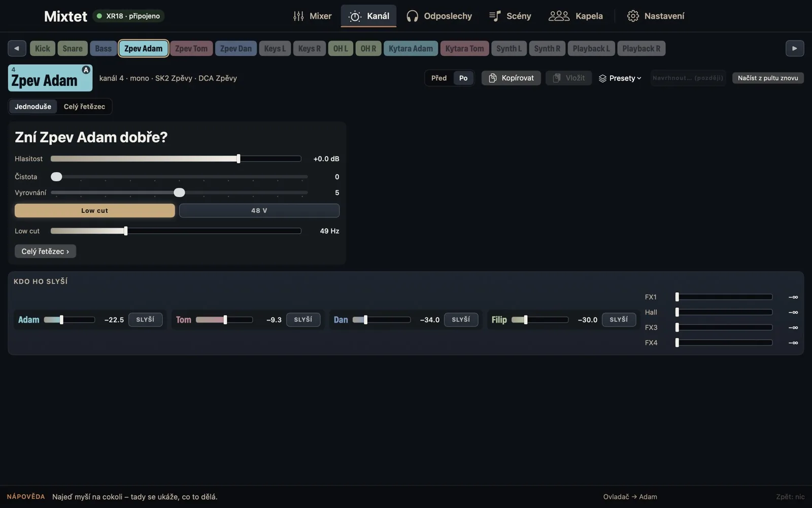Image resolution: width=812 pixels, height=508 pixels.
Task: Click Načíst z pultu znovu button
Action: coord(768,78)
